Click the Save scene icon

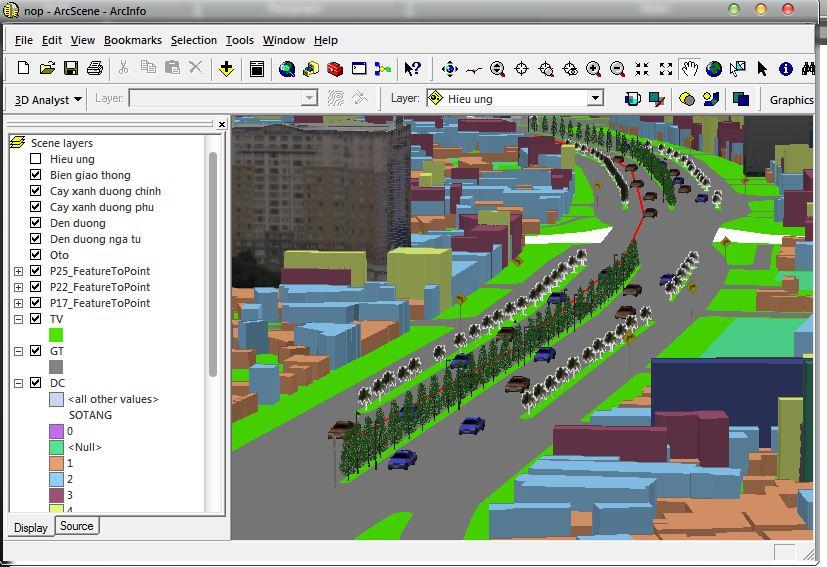(x=71, y=68)
